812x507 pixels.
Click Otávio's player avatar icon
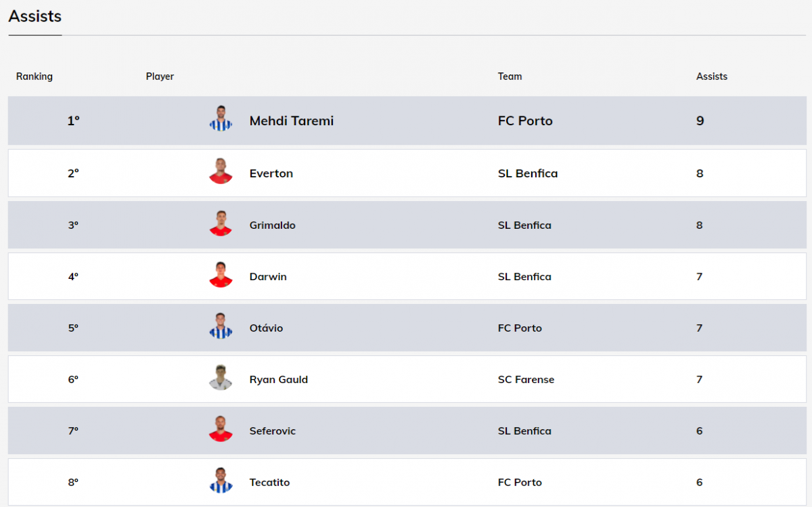coord(221,326)
